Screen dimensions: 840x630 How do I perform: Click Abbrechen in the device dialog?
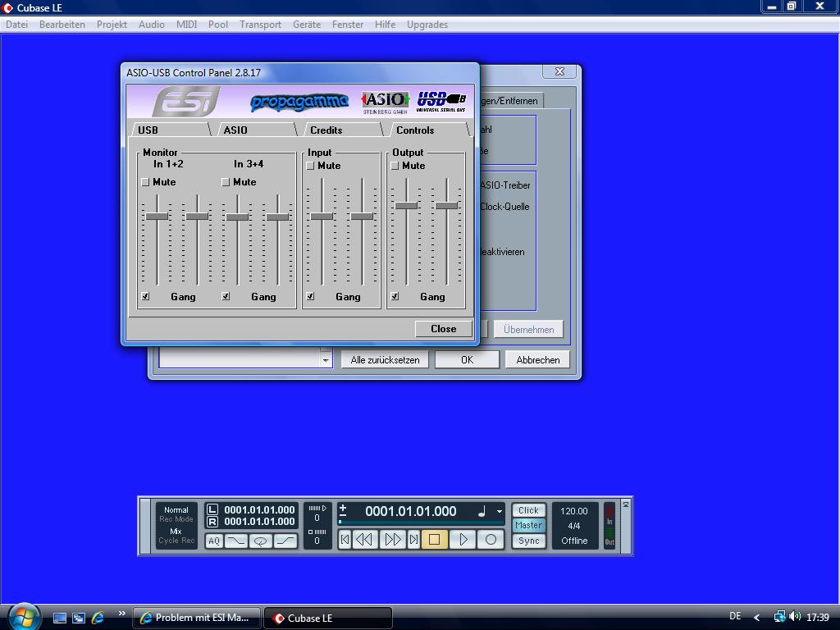[x=538, y=360]
